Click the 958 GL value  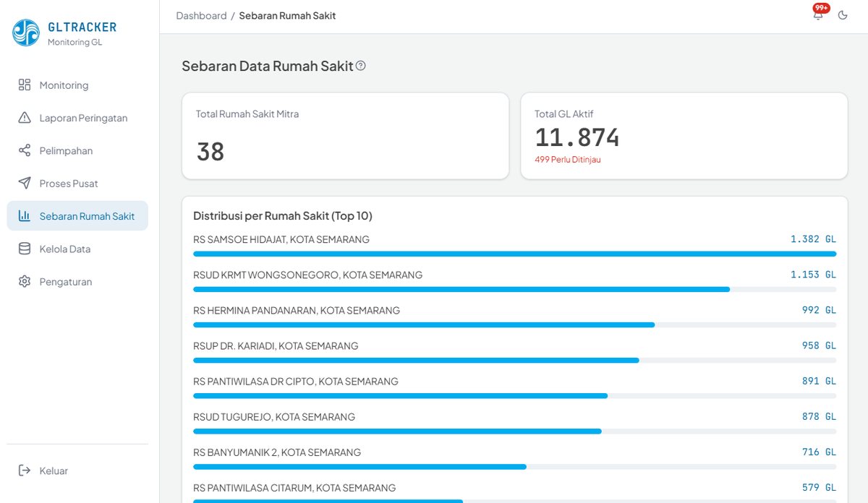point(819,345)
